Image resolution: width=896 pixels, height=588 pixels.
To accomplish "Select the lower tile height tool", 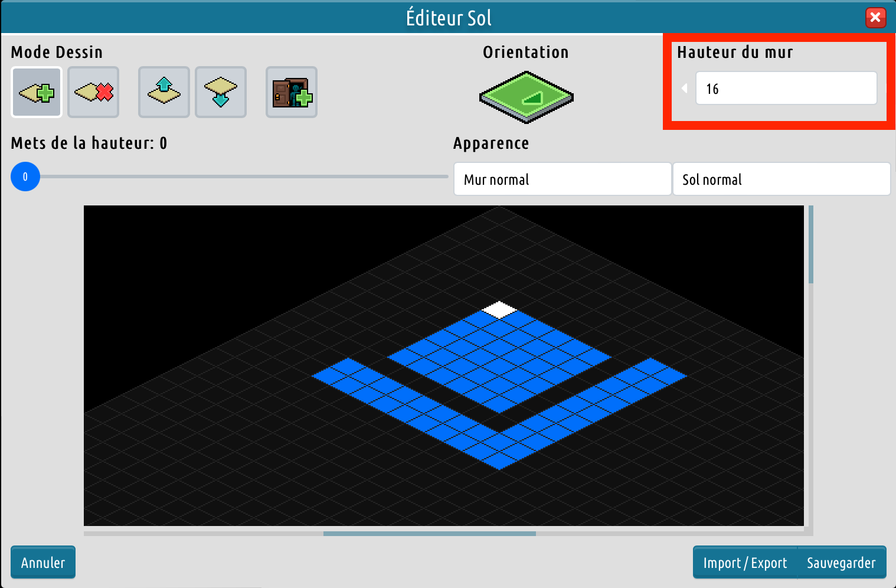I will 221,92.
